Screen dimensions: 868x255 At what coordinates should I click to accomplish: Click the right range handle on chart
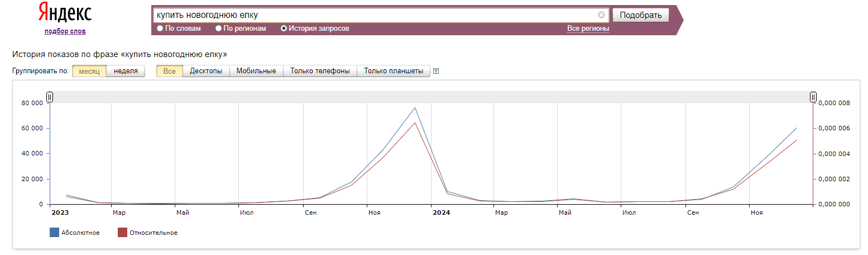813,97
